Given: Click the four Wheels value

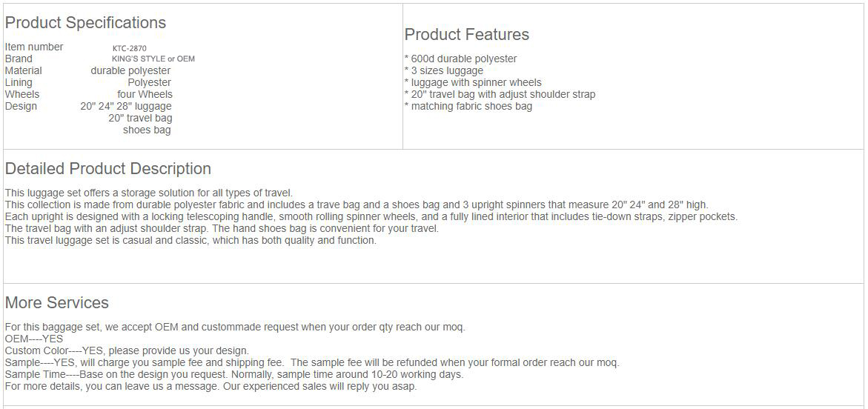Looking at the screenshot, I should point(145,95).
